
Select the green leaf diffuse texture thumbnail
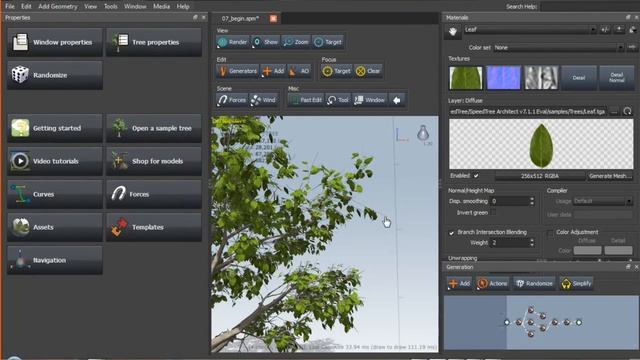(x=466, y=78)
